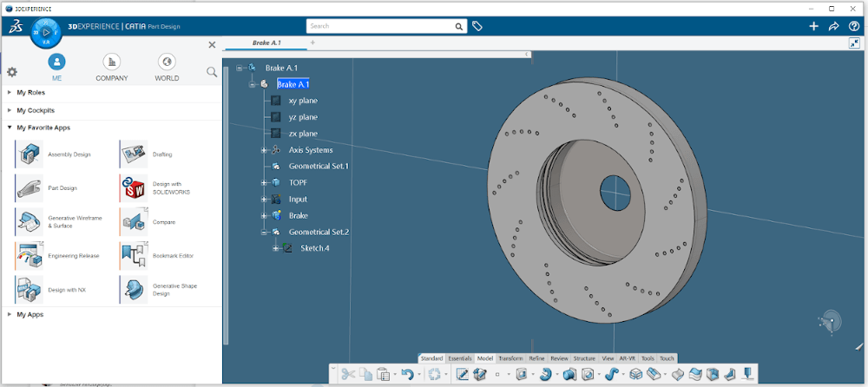The height and width of the screenshot is (387, 868).
Task: Click the Undo arrow icon
Action: tap(407, 374)
